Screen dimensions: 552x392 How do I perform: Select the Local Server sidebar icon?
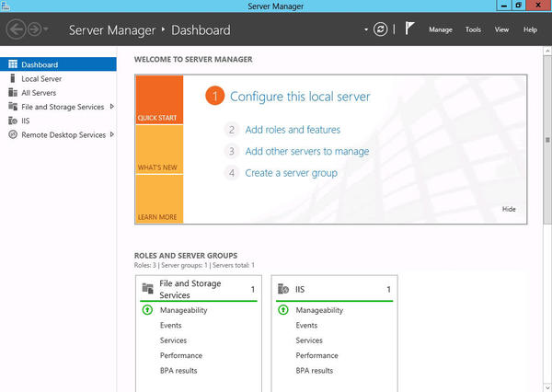tap(13, 78)
